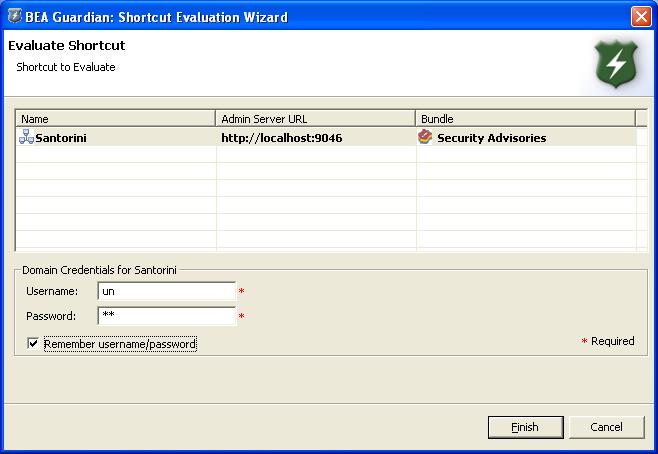Focus the Username input field
This screenshot has width=658, height=454.
pos(167,291)
